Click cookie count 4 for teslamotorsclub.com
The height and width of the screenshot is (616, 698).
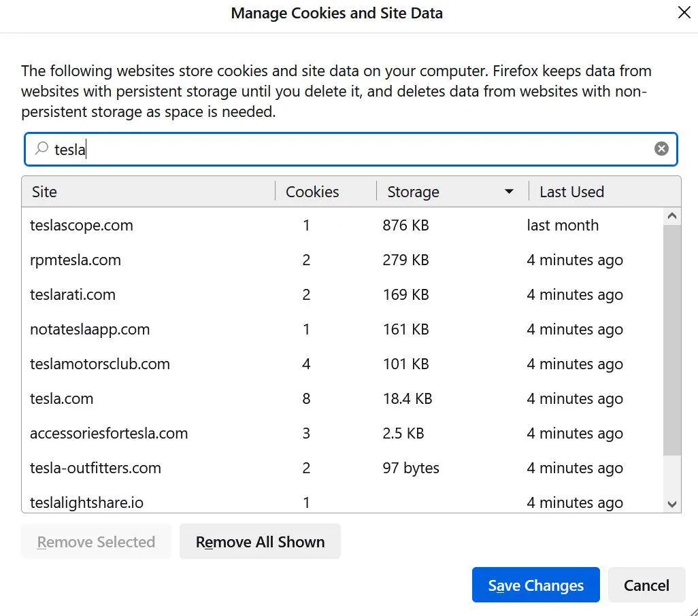point(306,364)
